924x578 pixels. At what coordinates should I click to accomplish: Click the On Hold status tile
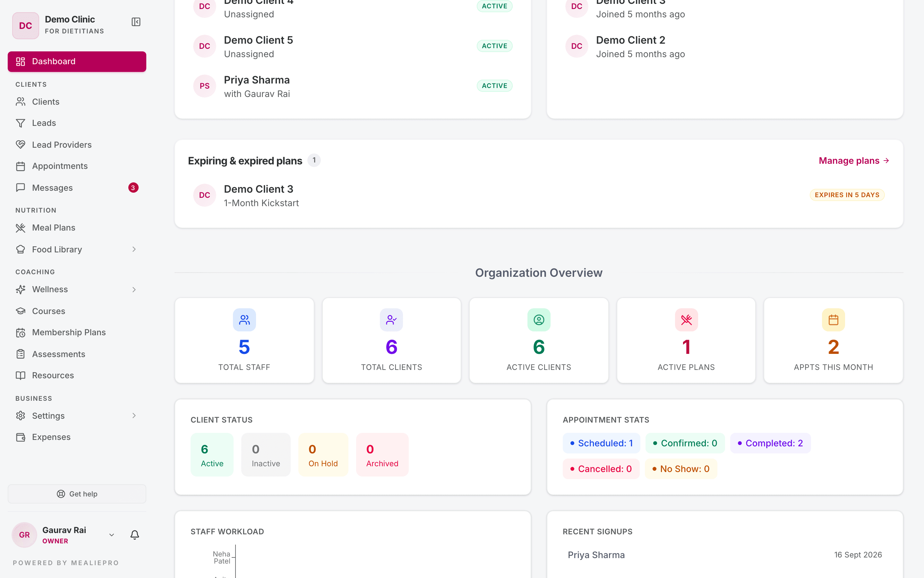pos(323,454)
